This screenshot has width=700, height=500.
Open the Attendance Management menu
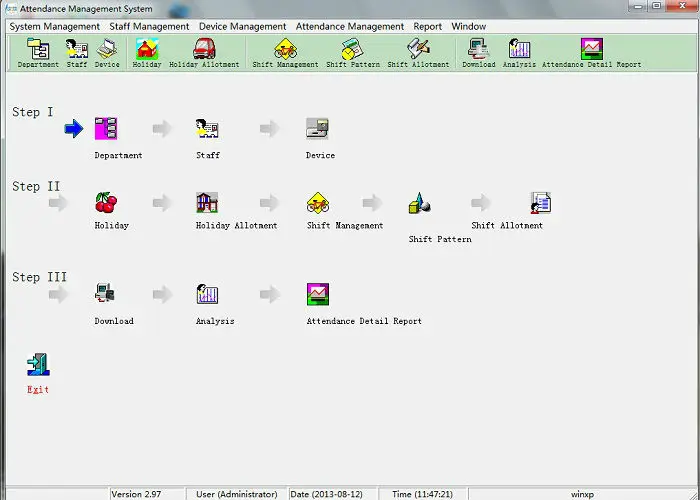coord(351,26)
